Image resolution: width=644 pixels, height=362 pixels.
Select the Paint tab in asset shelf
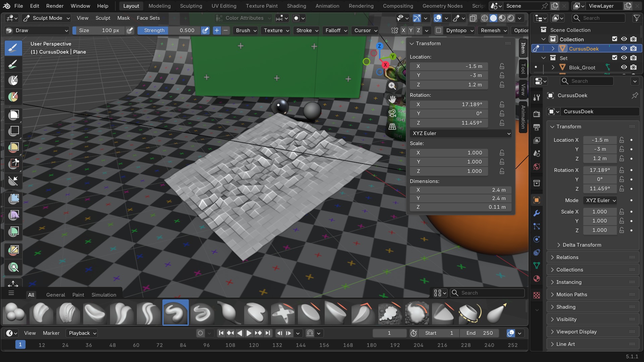(x=78, y=295)
